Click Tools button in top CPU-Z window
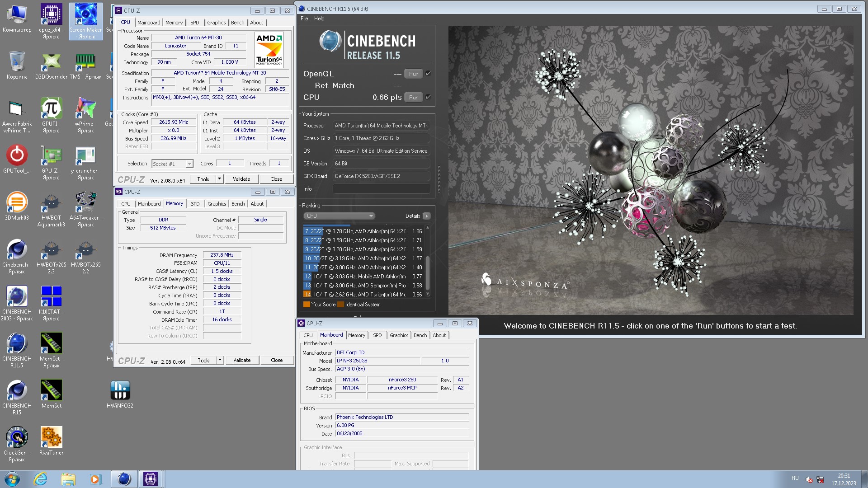Image resolution: width=868 pixels, height=488 pixels. point(203,179)
